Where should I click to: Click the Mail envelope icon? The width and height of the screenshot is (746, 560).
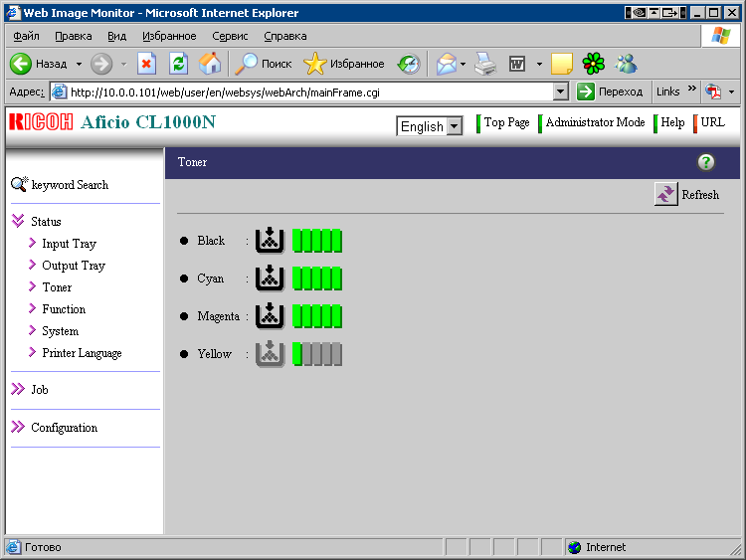[x=447, y=64]
